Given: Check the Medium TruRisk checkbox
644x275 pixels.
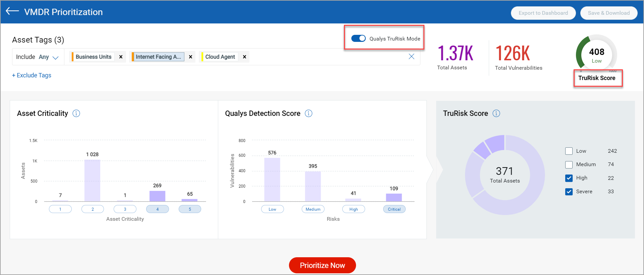Looking at the screenshot, I should coord(569,164).
